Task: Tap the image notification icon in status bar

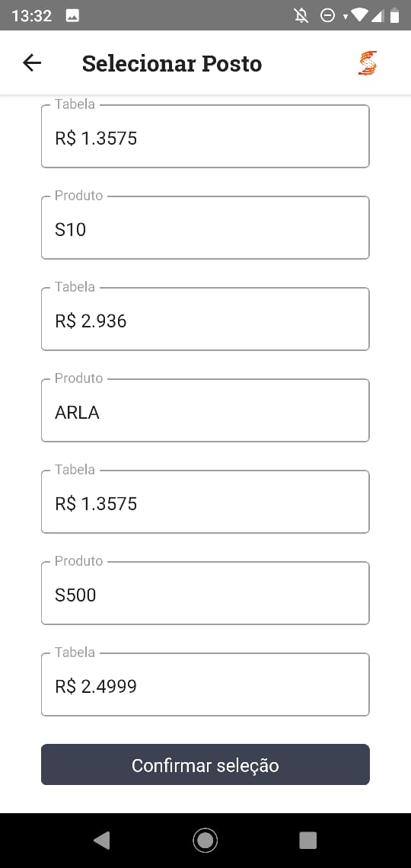Action: click(x=72, y=15)
